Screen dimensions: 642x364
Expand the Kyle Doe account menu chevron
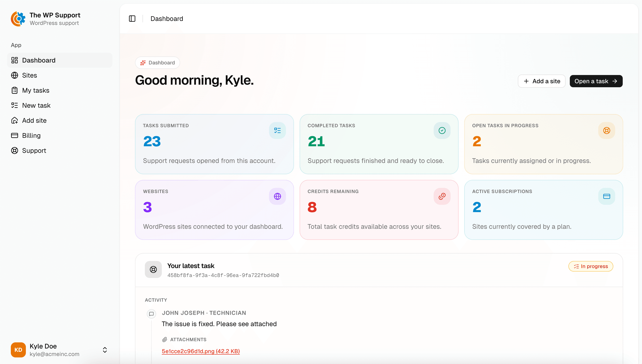pos(105,350)
